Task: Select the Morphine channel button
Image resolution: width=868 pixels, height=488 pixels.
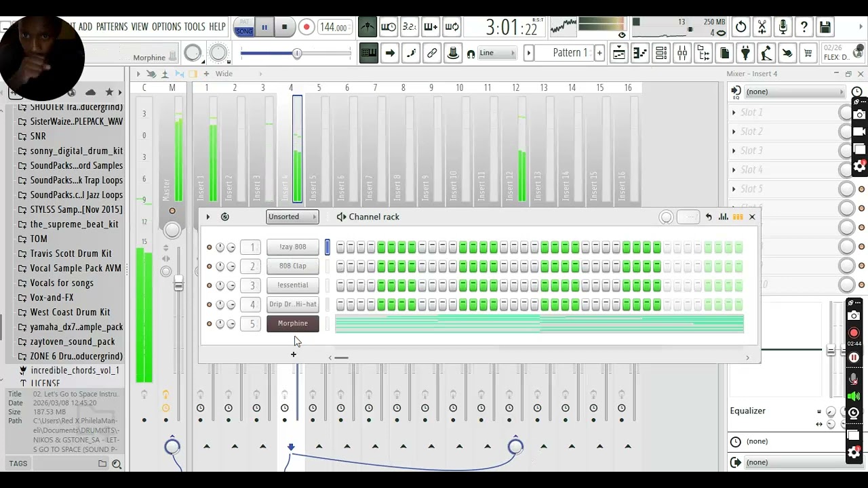Action: 293,323
